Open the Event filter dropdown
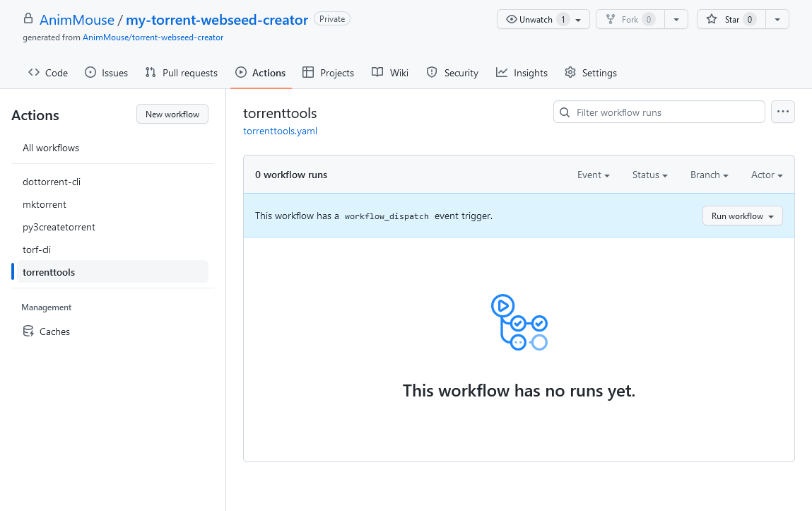The width and height of the screenshot is (812, 511). click(x=594, y=175)
